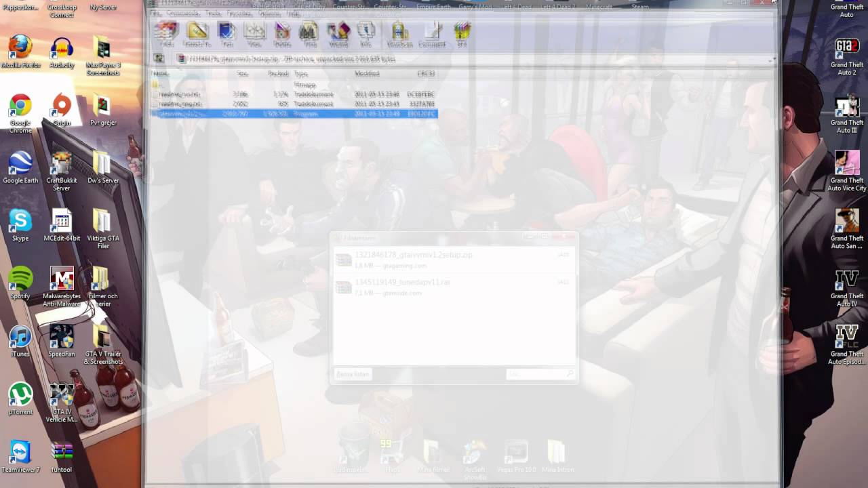
Task: Launch Google Chrome from desktop
Action: click(x=20, y=113)
